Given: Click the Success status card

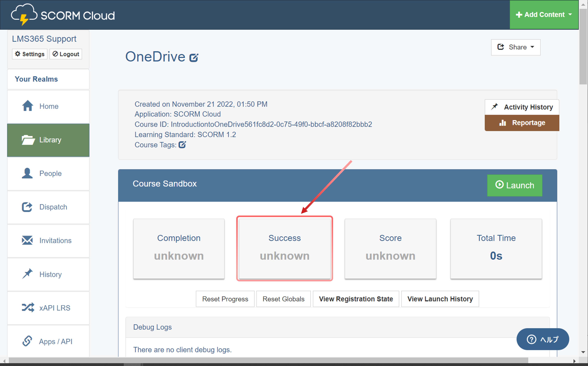Looking at the screenshot, I should tap(285, 249).
